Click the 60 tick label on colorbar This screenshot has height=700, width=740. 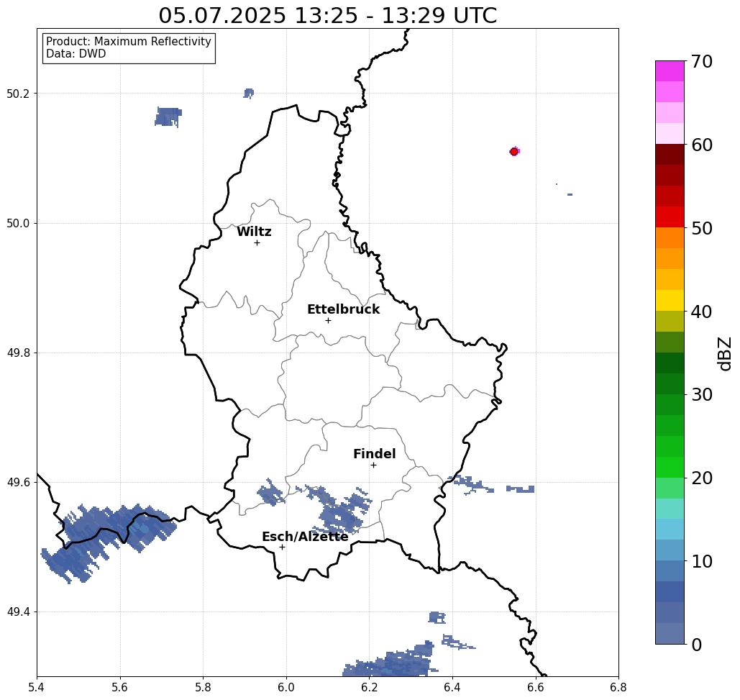pos(702,145)
